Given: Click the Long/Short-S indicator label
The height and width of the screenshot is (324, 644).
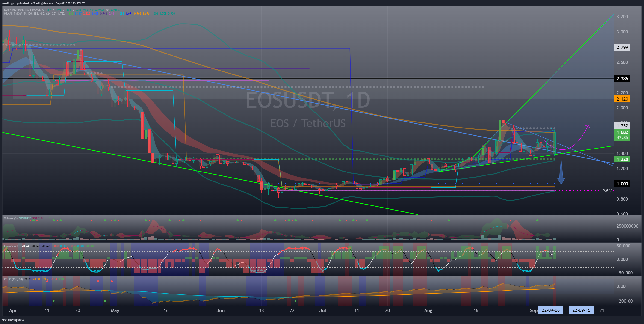Looking at the screenshot, I should coord(12,246).
